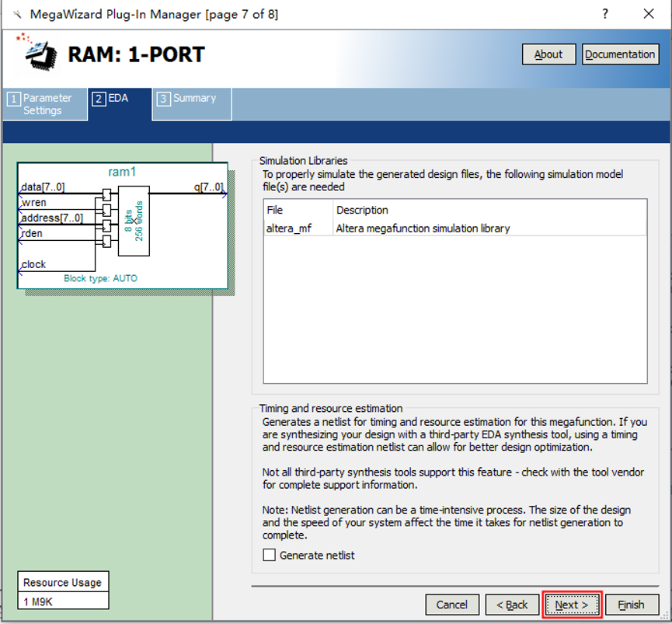Click the Cancel button
The height and width of the screenshot is (624, 672).
pos(452,605)
